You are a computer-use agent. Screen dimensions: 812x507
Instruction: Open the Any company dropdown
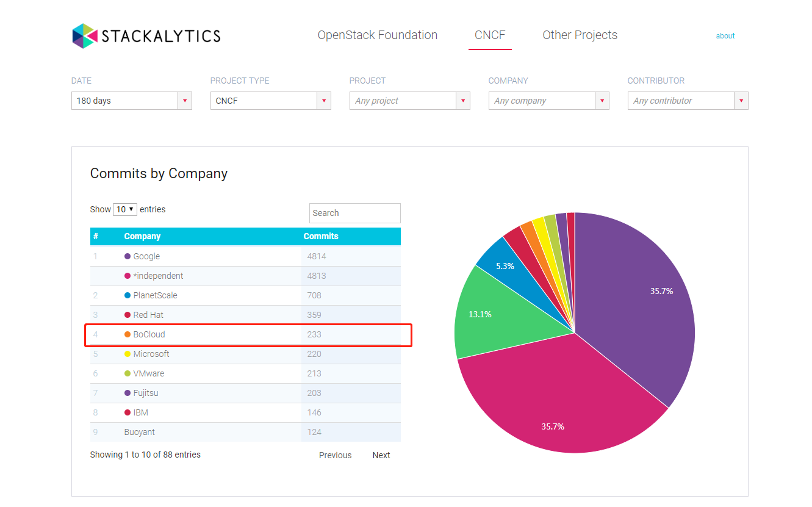coord(548,101)
